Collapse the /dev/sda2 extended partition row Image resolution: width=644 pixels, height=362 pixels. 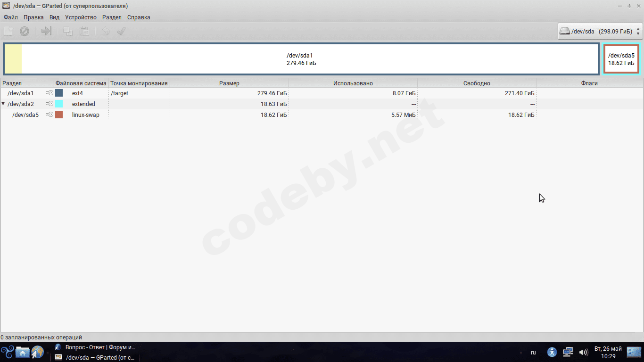3,104
